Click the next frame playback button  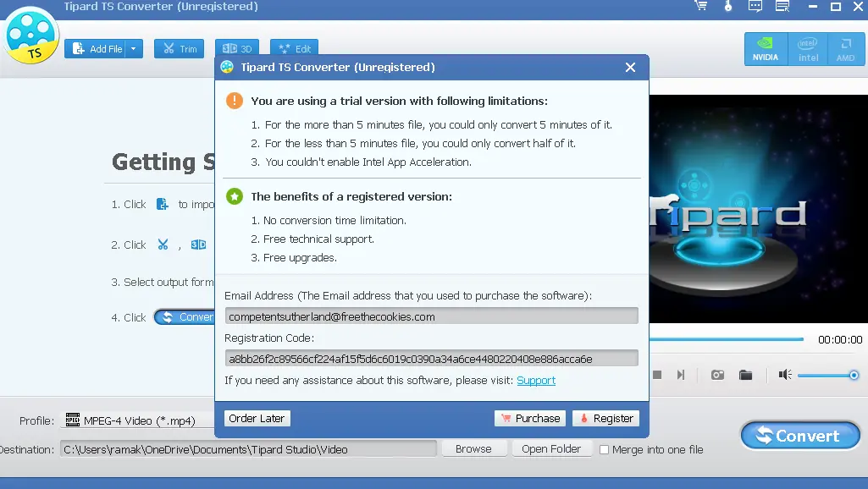point(681,375)
